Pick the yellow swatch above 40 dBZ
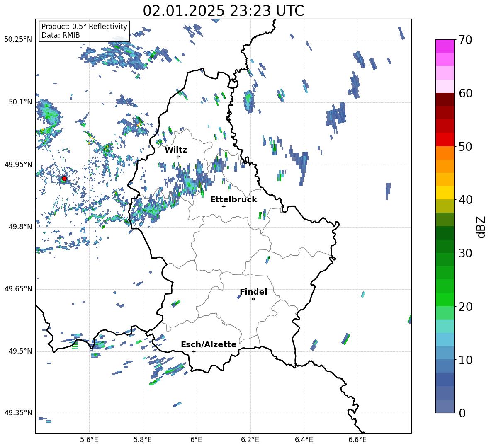The width and height of the screenshot is (491, 448). (x=445, y=193)
